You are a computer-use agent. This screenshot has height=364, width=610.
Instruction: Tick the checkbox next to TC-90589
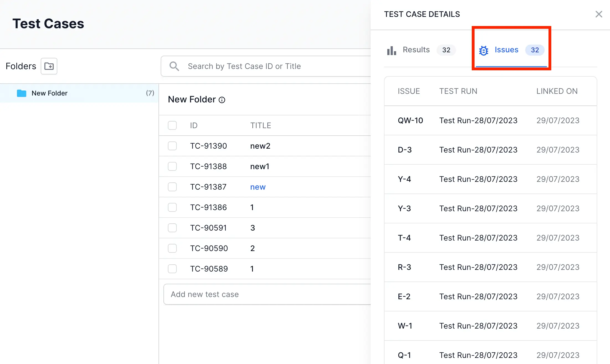pos(172,269)
